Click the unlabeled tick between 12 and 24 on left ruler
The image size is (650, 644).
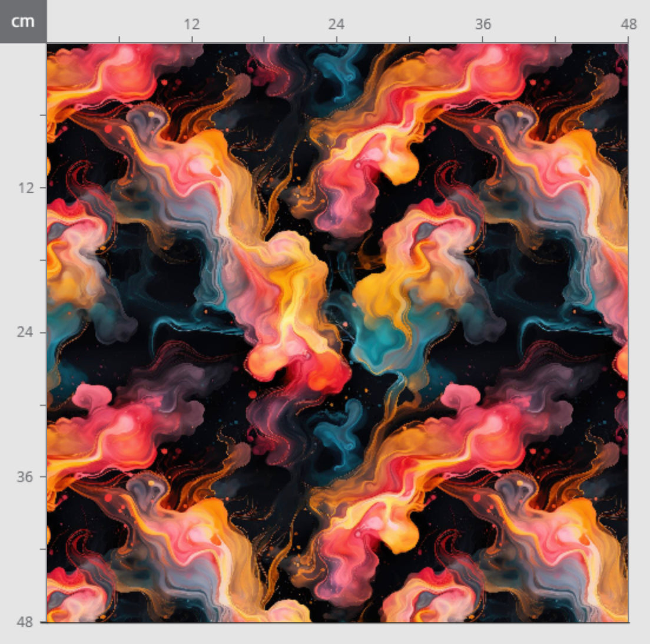click(x=42, y=260)
